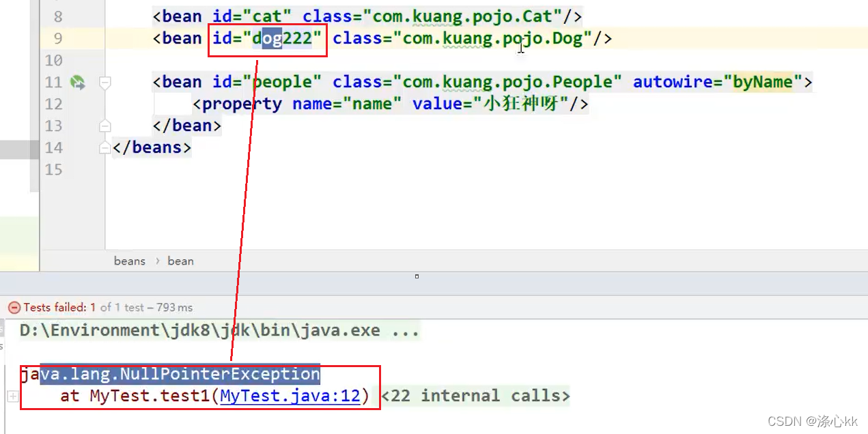
Task: Click line number 15 in the gutter
Action: [x=53, y=170]
